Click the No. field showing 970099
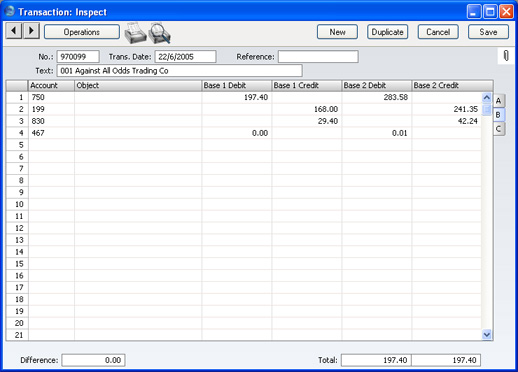 [78, 57]
